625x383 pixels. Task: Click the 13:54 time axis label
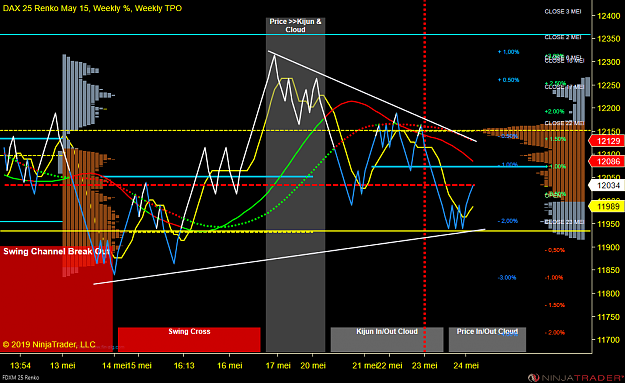[20, 365]
